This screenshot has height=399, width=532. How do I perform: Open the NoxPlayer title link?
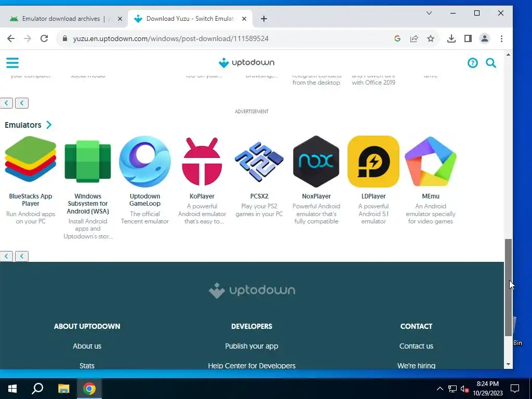pyautogui.click(x=316, y=196)
